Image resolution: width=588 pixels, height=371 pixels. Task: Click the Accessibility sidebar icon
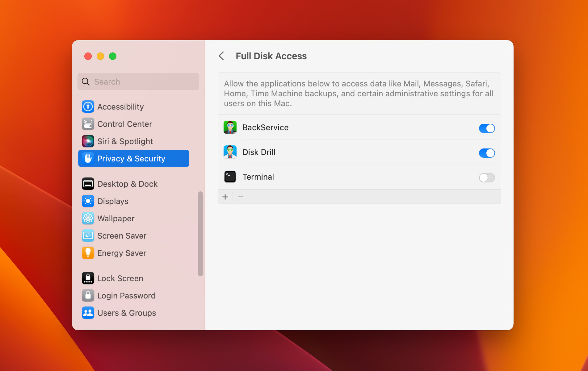point(88,107)
